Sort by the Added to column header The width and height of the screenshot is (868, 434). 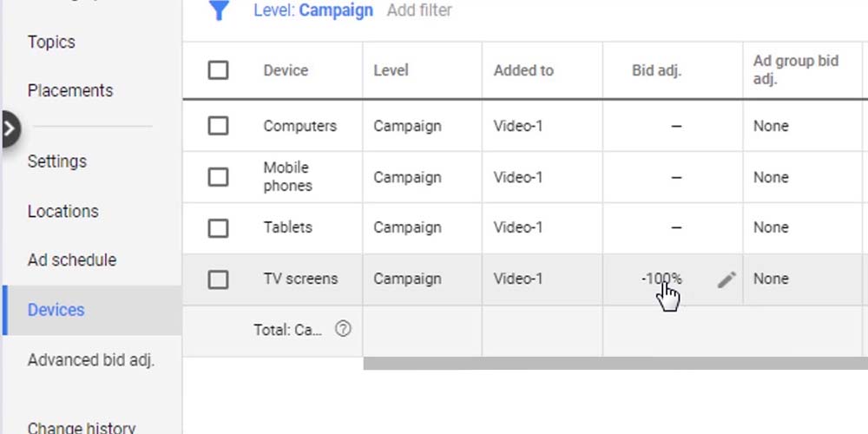pos(523,70)
